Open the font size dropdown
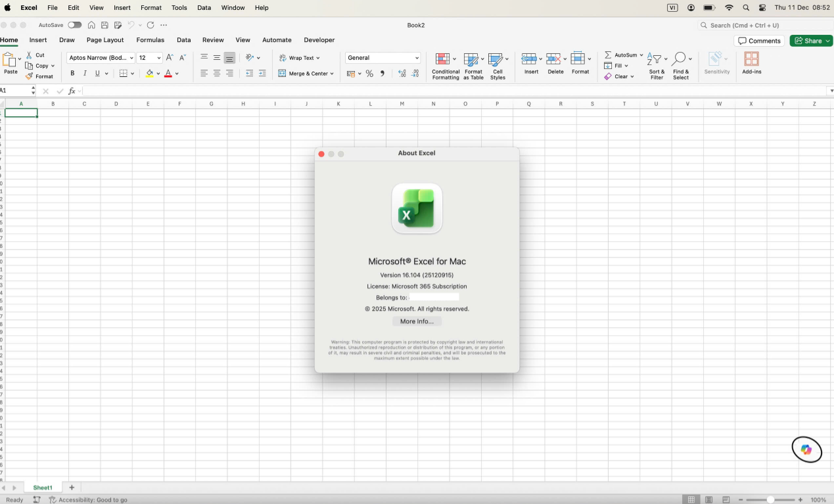The height and width of the screenshot is (504, 834). [x=158, y=58]
